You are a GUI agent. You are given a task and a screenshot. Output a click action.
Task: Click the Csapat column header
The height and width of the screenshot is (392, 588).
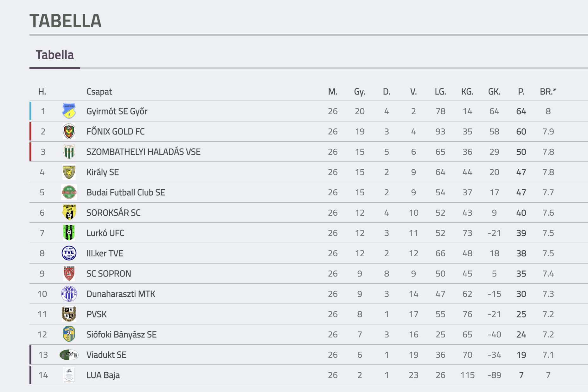pyautogui.click(x=99, y=92)
